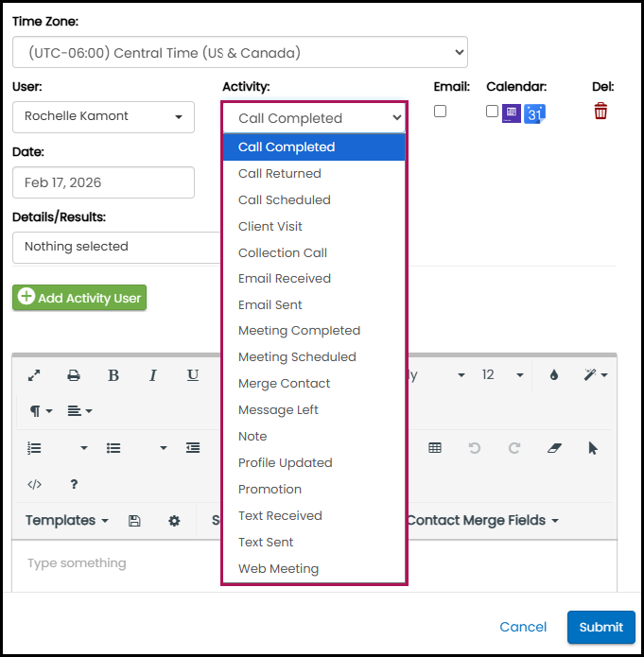Image resolution: width=644 pixels, height=657 pixels.
Task: Open the Details/Results Nothing selected dropdown
Action: [x=116, y=248]
